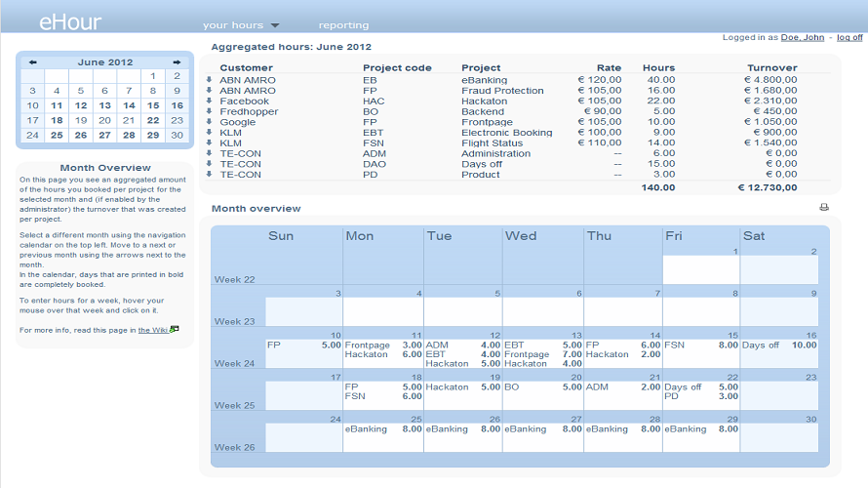Click the Turnover column header
This screenshot has width=868, height=488.
pos(772,68)
